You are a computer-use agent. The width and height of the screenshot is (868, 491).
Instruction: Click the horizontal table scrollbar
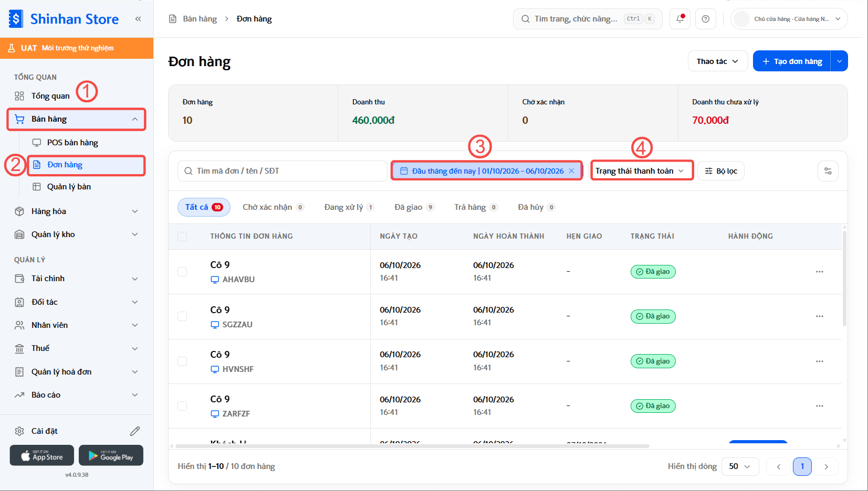pyautogui.click(x=412, y=446)
